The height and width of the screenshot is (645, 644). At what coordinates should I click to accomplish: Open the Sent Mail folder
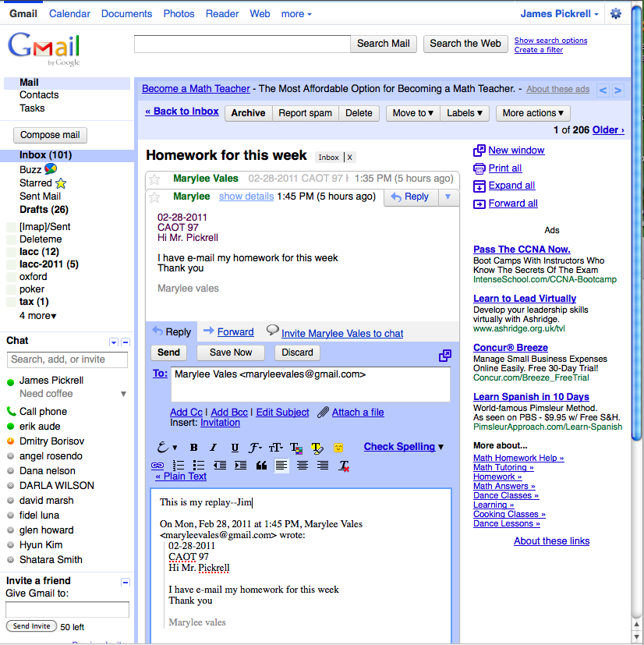click(x=40, y=197)
